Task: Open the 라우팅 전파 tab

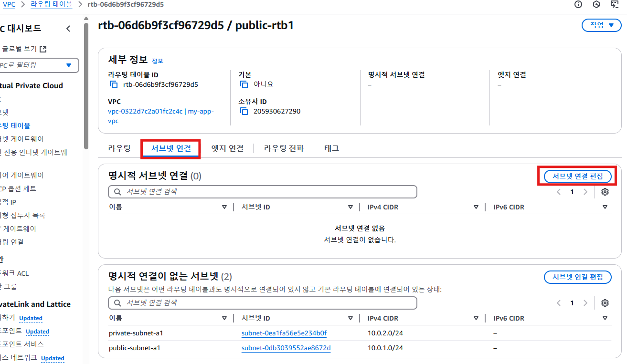Action: 284,148
